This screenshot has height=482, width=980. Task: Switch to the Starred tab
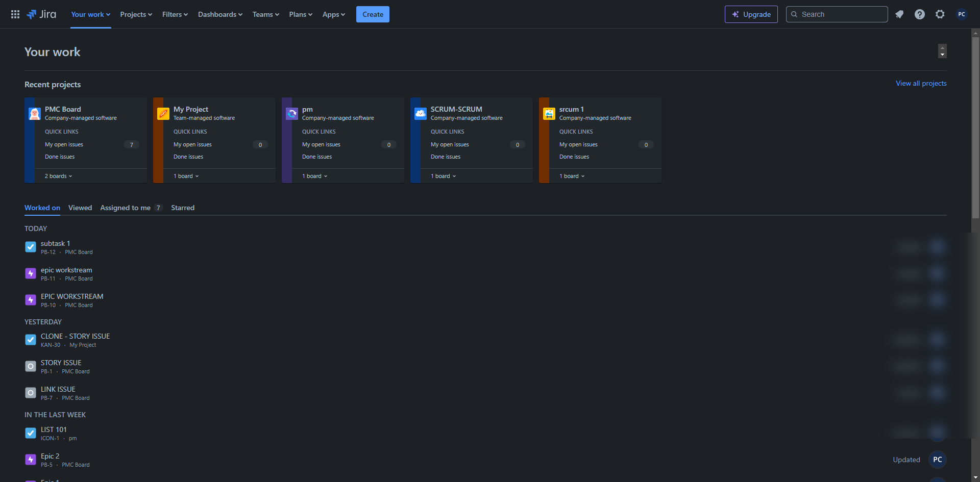pos(183,208)
